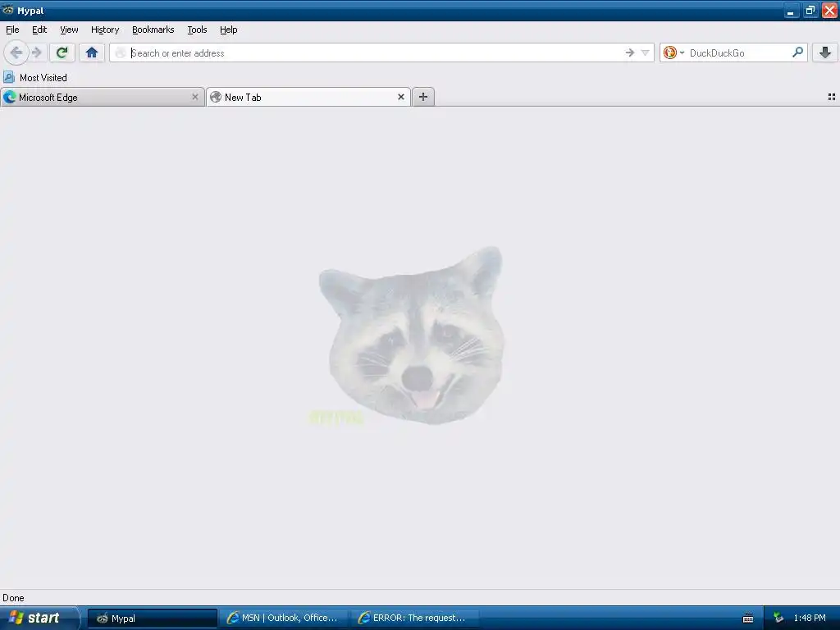Image resolution: width=840 pixels, height=630 pixels.
Task: Minimize the Mypal window
Action: click(x=791, y=11)
